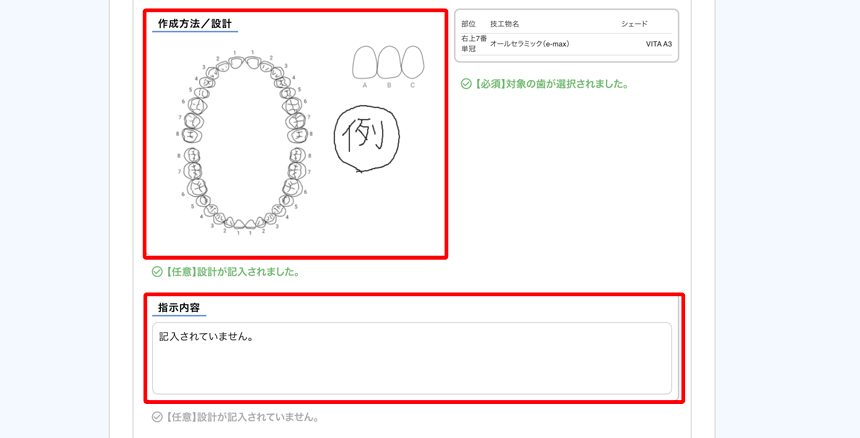860x438 pixels.
Task: Click the upper number 7 molar on chart's right side
Action: click(297, 120)
